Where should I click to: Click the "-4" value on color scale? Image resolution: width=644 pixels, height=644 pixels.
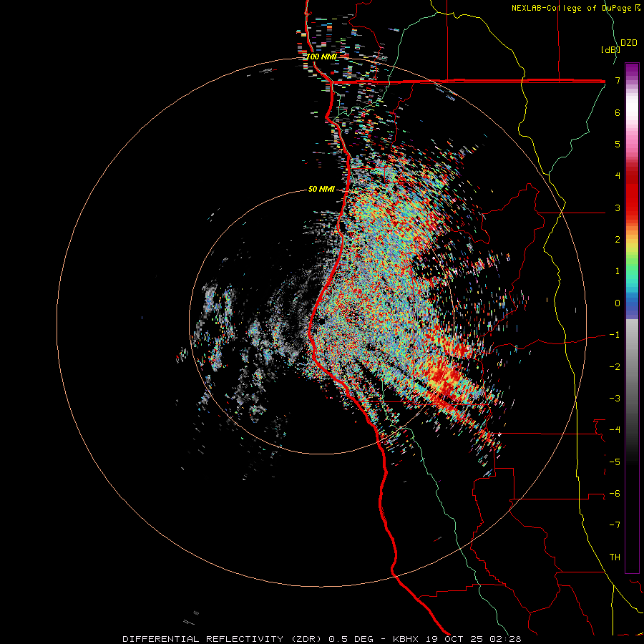615,430
